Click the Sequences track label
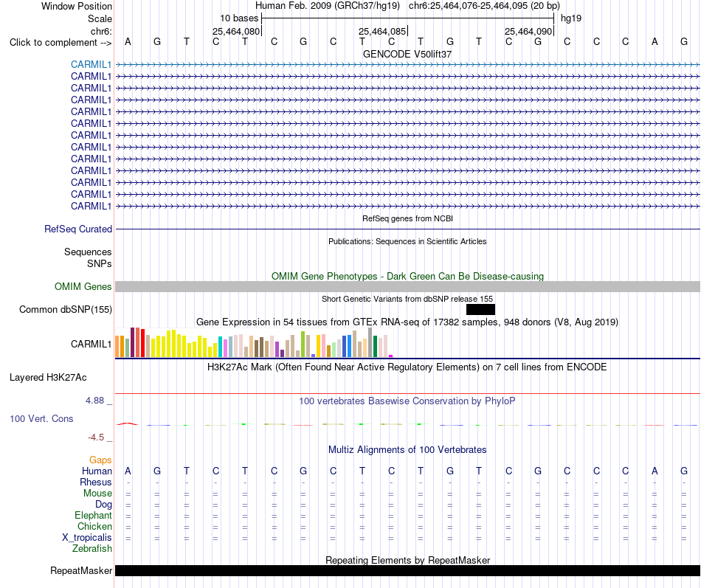 point(88,252)
